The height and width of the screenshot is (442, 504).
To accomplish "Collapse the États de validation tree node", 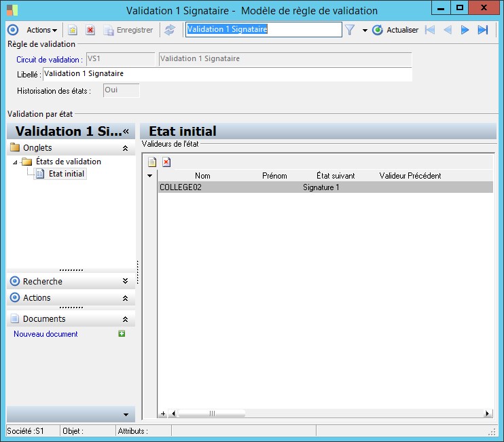I will coord(15,162).
